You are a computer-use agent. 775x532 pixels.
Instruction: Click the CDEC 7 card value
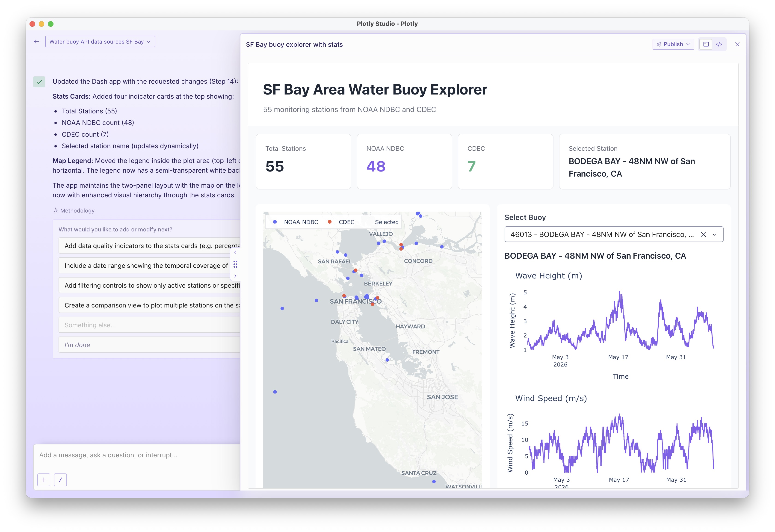click(472, 166)
